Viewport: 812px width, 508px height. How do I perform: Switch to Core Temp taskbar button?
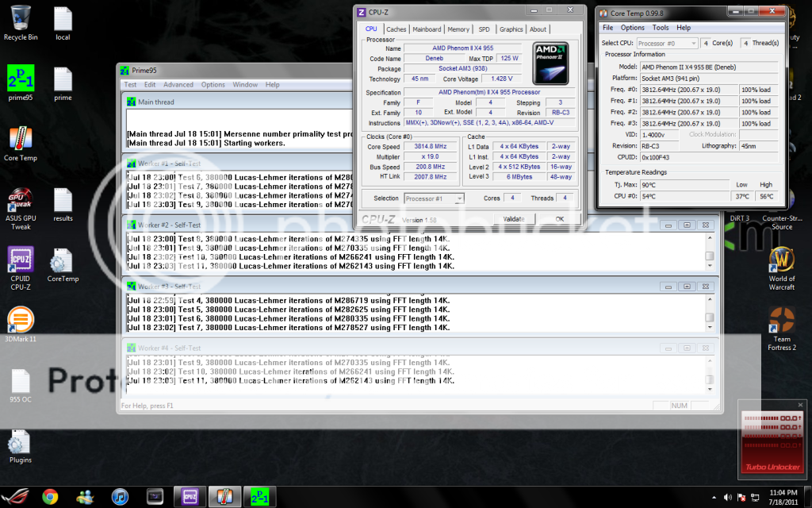(224, 497)
